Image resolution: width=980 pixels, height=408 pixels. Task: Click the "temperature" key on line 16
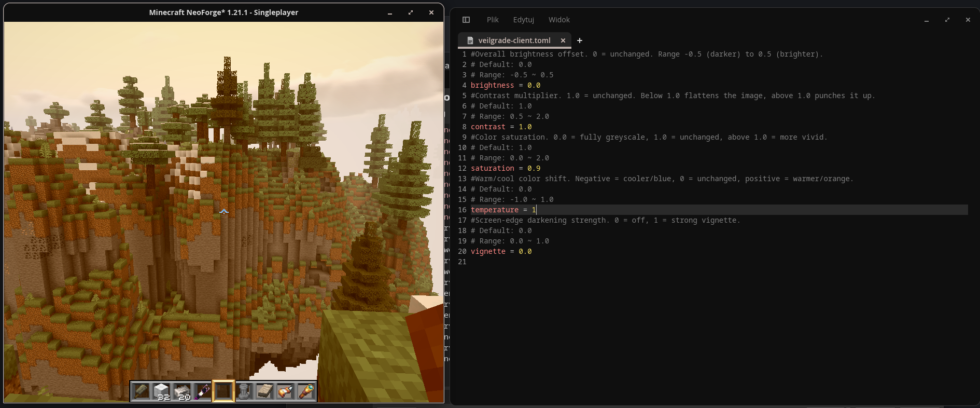(495, 210)
